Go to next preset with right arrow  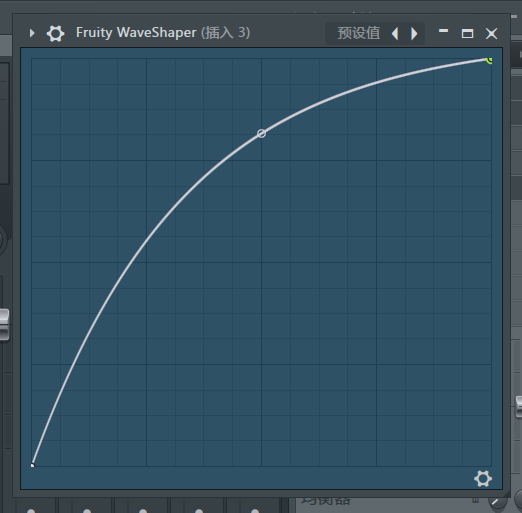point(414,34)
